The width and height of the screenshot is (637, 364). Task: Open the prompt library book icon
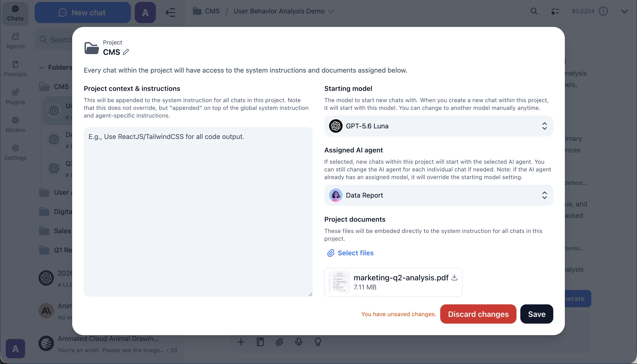(260, 342)
